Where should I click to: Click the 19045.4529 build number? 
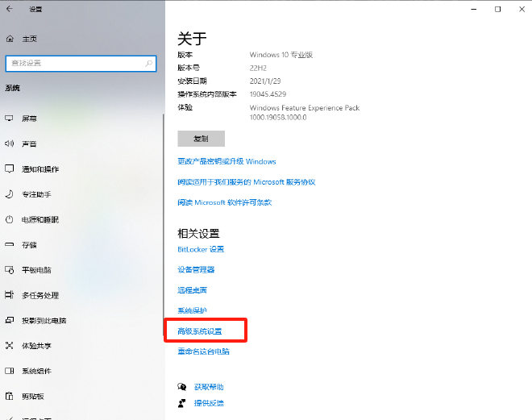pos(268,94)
